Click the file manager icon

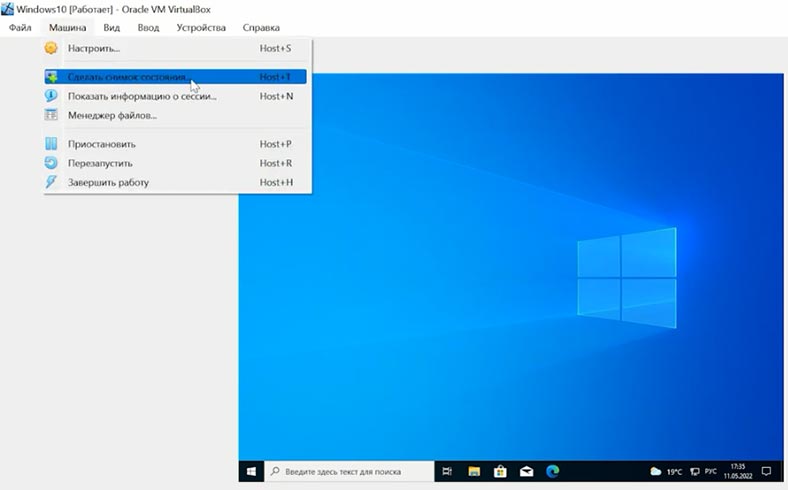(51, 115)
